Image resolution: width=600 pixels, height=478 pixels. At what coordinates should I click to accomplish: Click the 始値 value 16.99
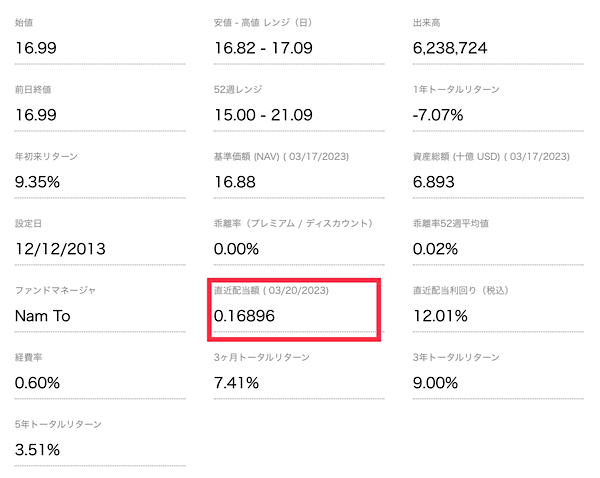36,48
